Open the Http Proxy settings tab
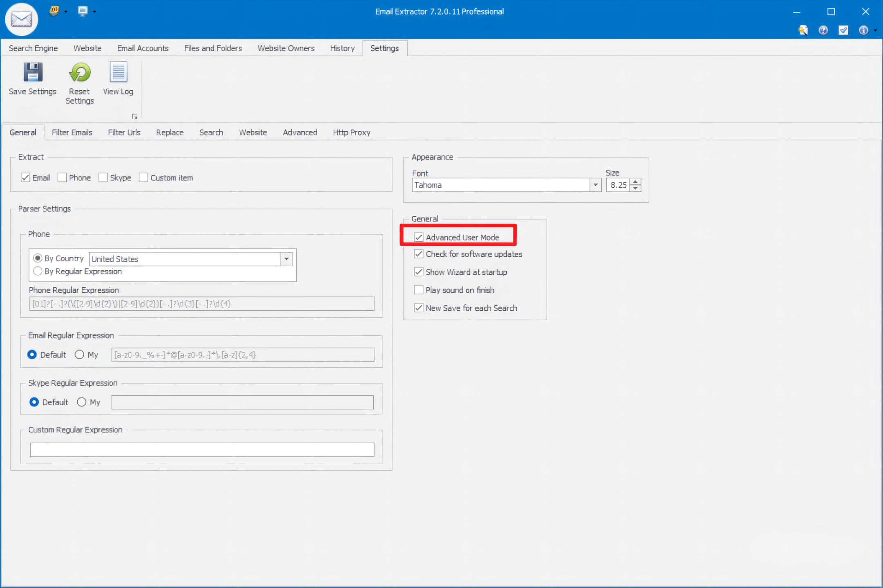 point(352,132)
